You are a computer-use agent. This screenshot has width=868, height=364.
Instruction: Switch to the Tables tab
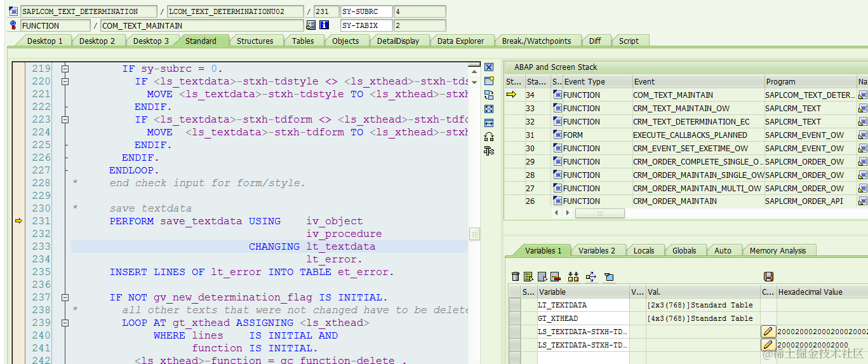click(x=303, y=41)
